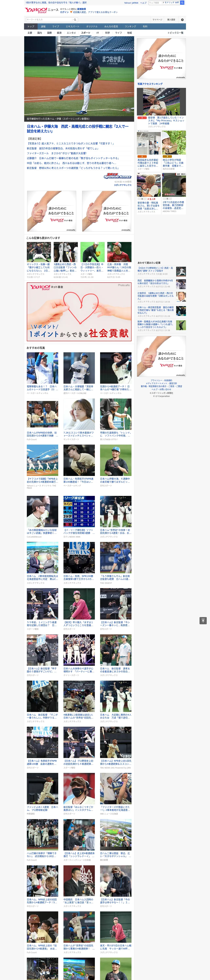Open related link 超人気アナ ミニスカコスできつねダンス

point(70,144)
